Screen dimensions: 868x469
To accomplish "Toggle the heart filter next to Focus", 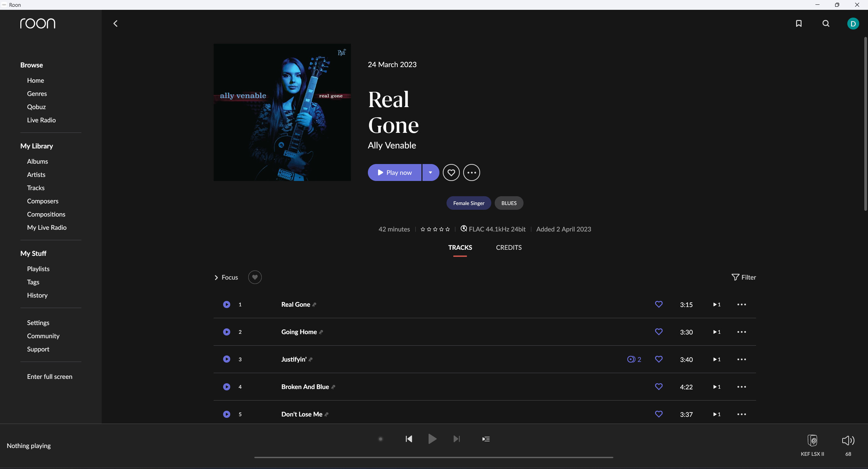I will click(255, 277).
